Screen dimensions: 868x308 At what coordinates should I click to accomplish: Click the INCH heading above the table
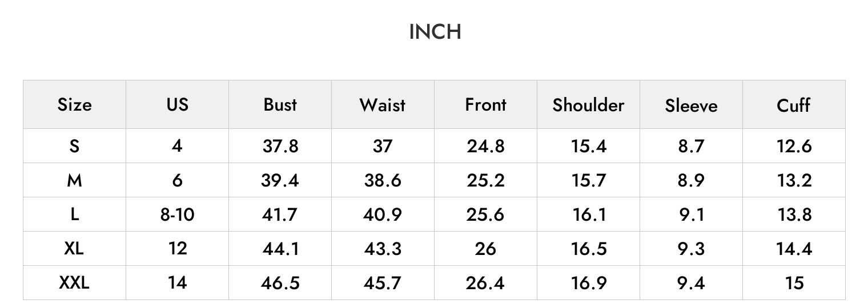(435, 33)
